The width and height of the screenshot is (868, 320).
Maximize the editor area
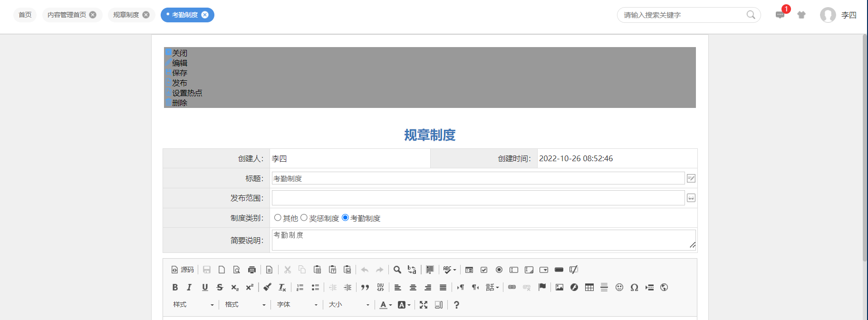click(x=424, y=305)
